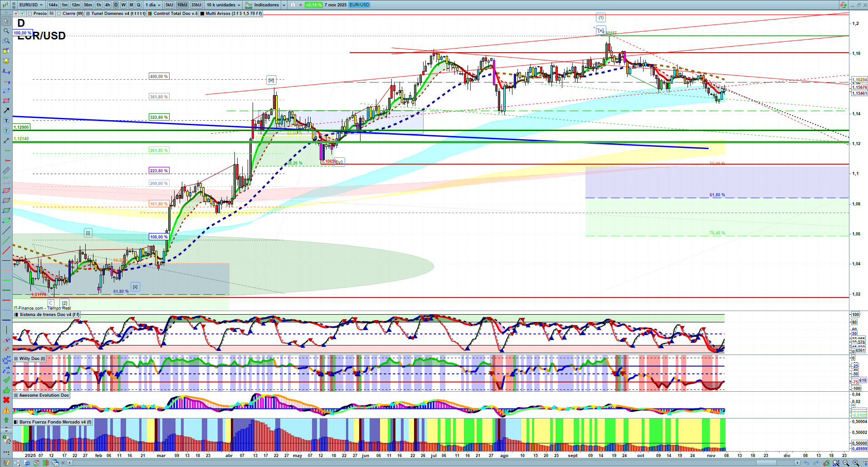Switch to the weekly W timeframe
The width and height of the screenshot is (868, 467).
(x=123, y=5)
